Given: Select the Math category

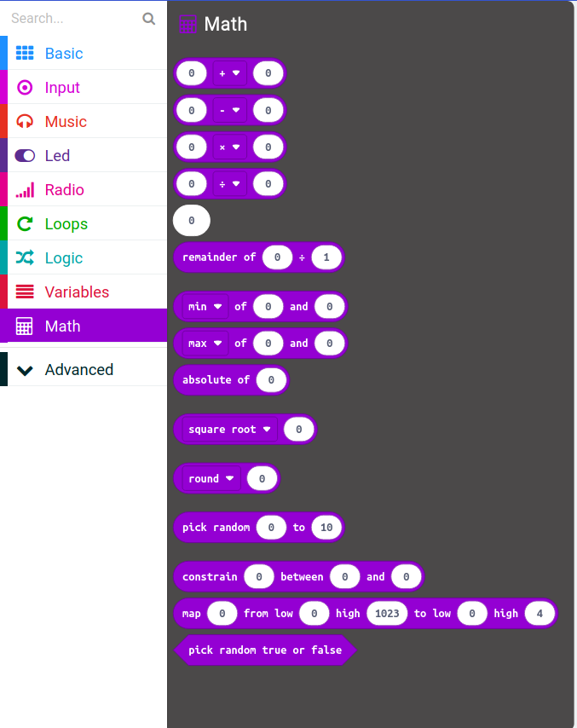Looking at the screenshot, I should pyautogui.click(x=63, y=326).
